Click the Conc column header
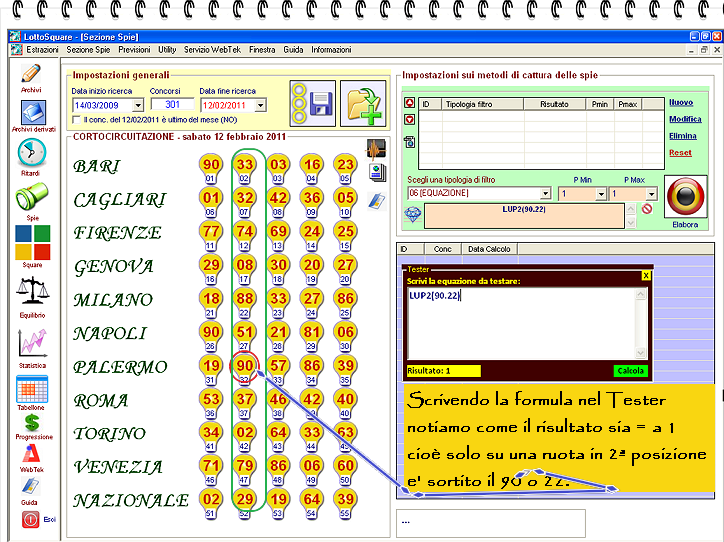 tap(442, 249)
